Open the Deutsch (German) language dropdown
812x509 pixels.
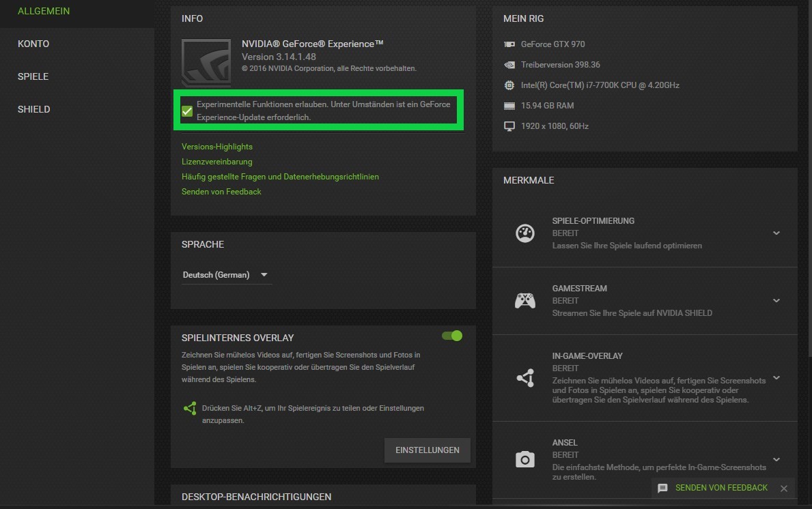point(225,275)
